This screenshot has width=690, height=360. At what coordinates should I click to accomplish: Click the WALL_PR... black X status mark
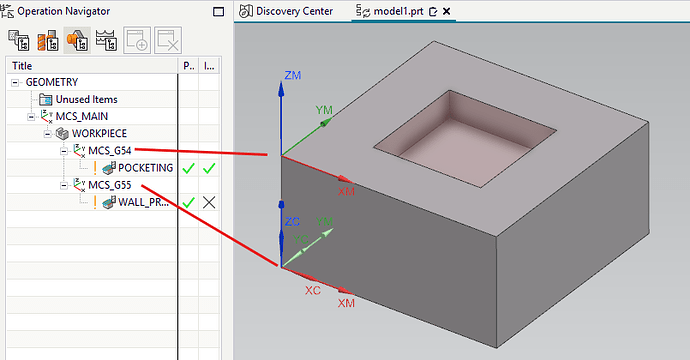[x=209, y=202]
